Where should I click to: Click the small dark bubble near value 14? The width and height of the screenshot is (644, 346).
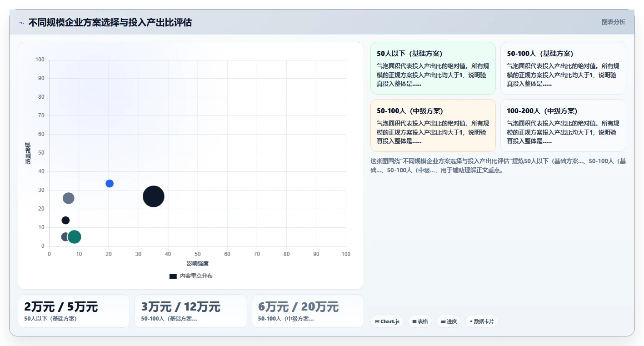click(65, 221)
